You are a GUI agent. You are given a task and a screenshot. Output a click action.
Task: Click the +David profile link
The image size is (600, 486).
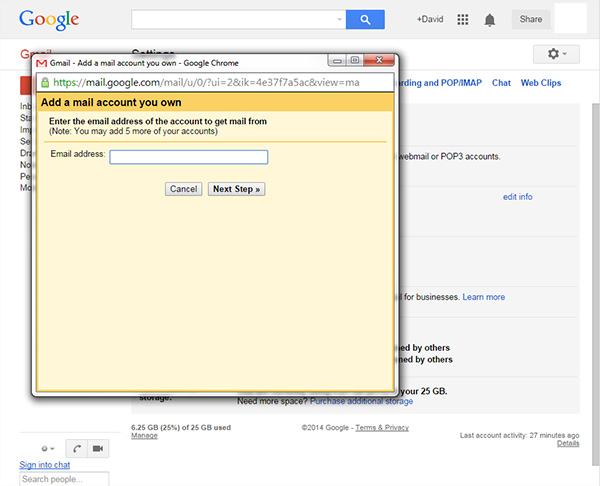point(430,19)
